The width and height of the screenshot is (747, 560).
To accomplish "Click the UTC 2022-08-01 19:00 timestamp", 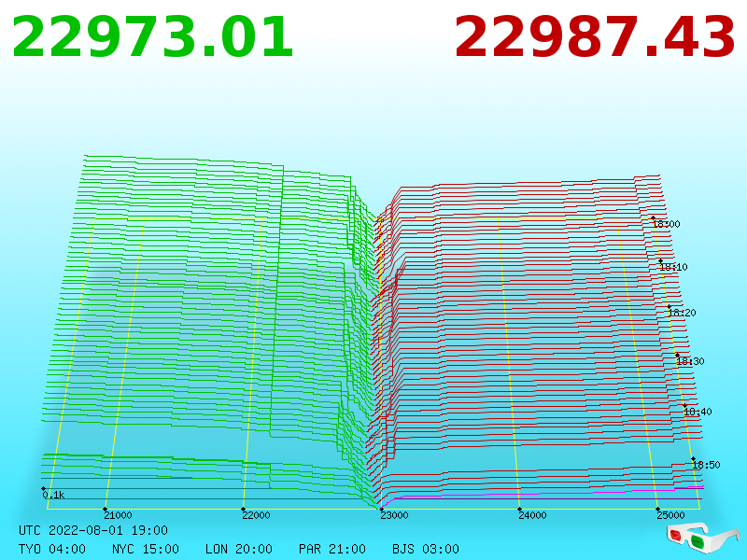I will click(x=93, y=530).
